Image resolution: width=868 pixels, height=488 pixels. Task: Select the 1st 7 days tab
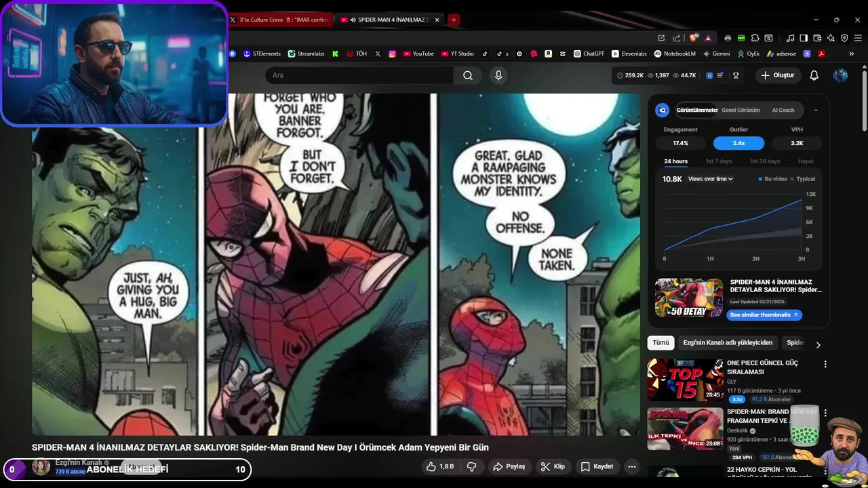coord(719,161)
